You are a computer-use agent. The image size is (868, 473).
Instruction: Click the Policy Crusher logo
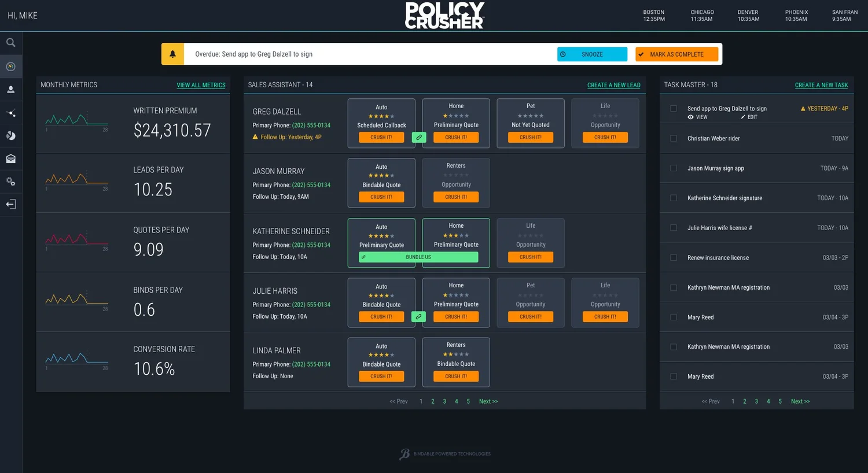tap(444, 16)
